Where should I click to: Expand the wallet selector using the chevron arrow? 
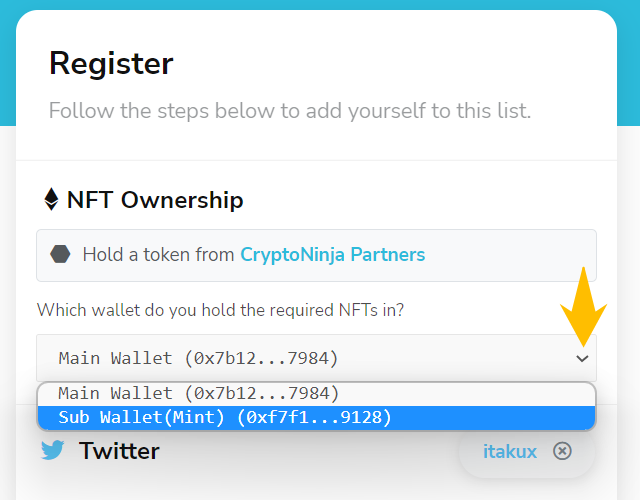click(x=582, y=358)
